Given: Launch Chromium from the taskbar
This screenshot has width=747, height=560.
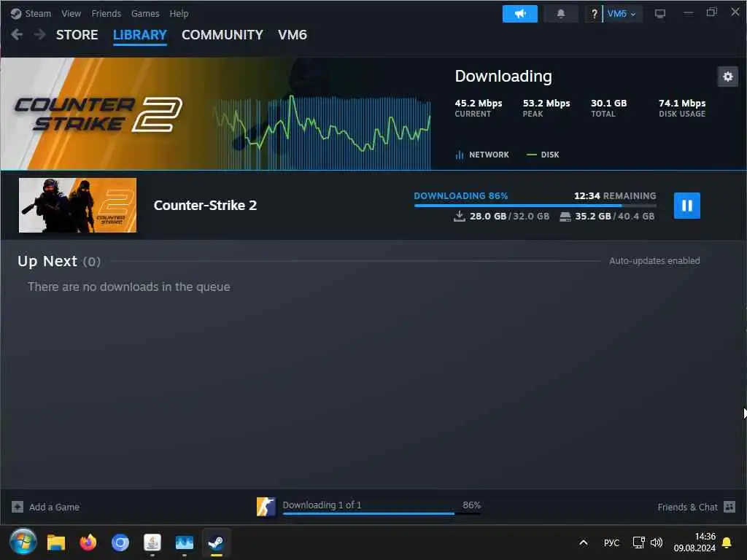Looking at the screenshot, I should 120,542.
